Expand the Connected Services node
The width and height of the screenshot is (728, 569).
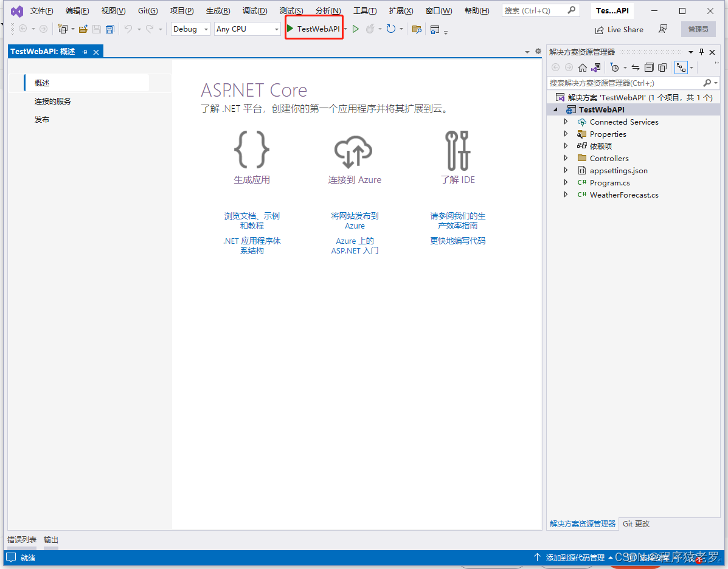click(x=566, y=122)
